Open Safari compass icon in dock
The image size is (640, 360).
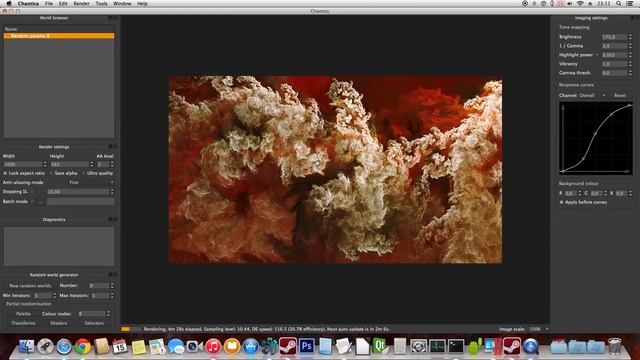(x=64, y=347)
